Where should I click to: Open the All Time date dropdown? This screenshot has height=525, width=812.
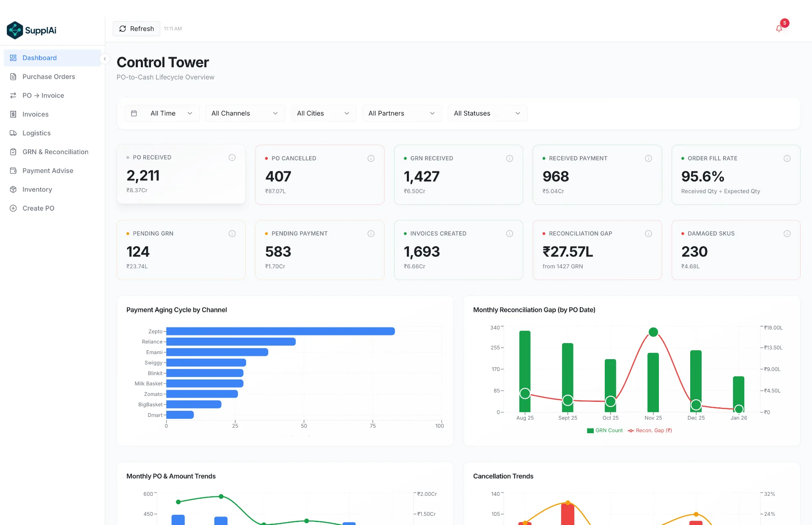(162, 113)
